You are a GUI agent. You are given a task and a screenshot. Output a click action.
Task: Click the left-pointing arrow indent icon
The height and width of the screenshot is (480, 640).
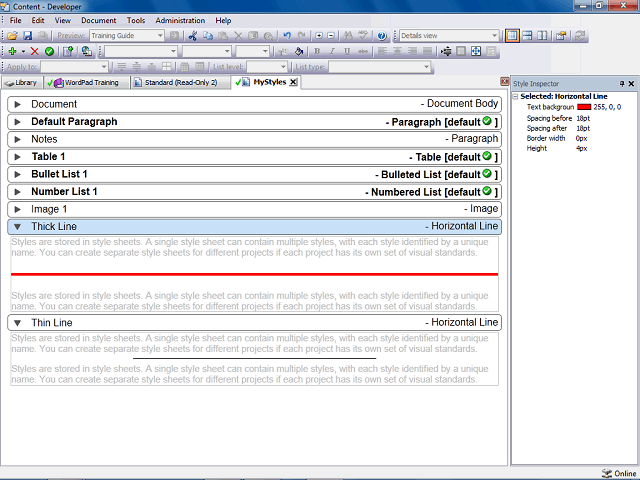(x=446, y=51)
